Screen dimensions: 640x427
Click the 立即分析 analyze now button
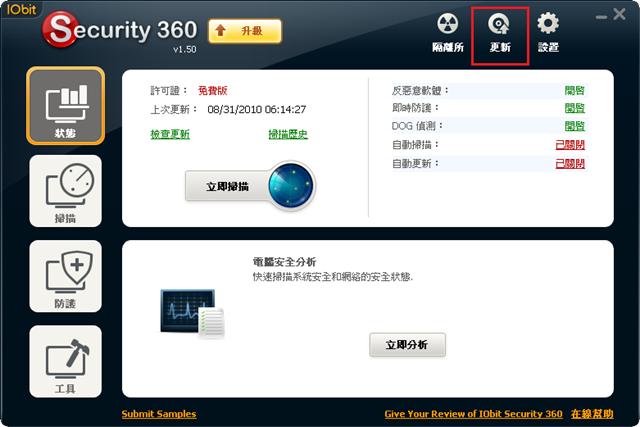coord(407,345)
